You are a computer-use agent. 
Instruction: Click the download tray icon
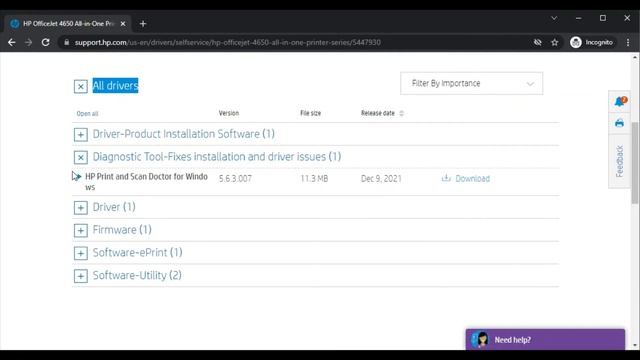click(x=446, y=178)
